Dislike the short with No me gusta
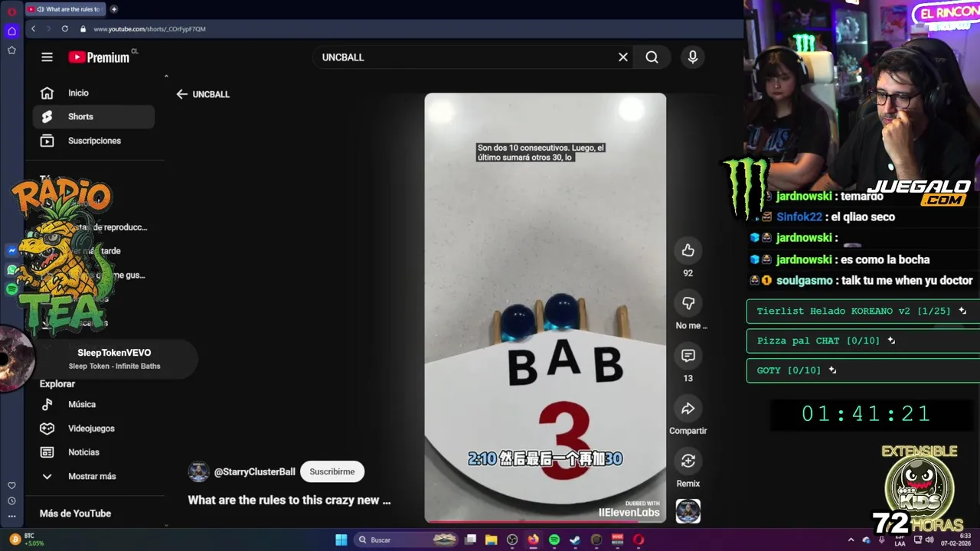 (x=688, y=303)
